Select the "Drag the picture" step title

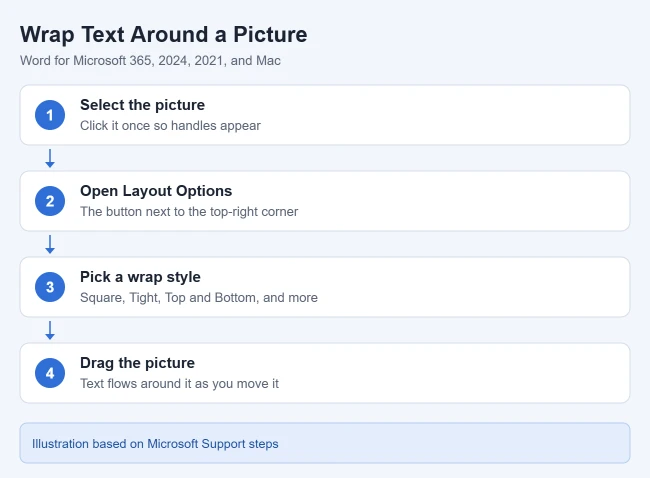click(x=137, y=363)
